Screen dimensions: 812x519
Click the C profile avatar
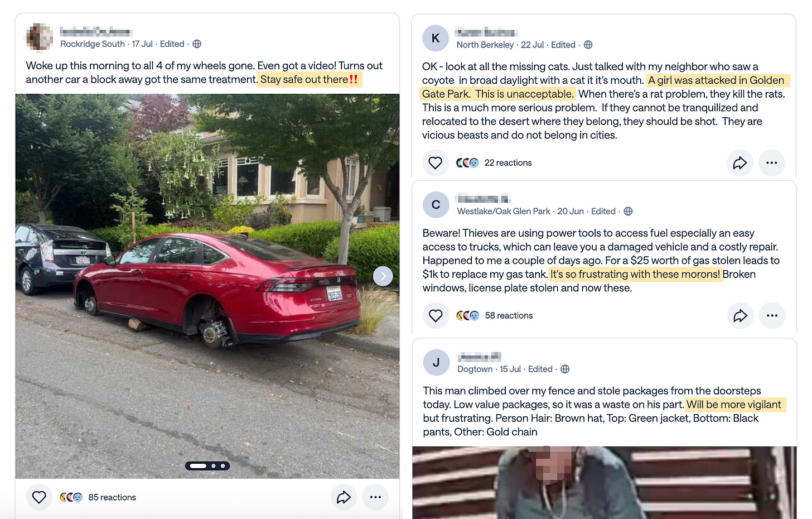coord(436,205)
